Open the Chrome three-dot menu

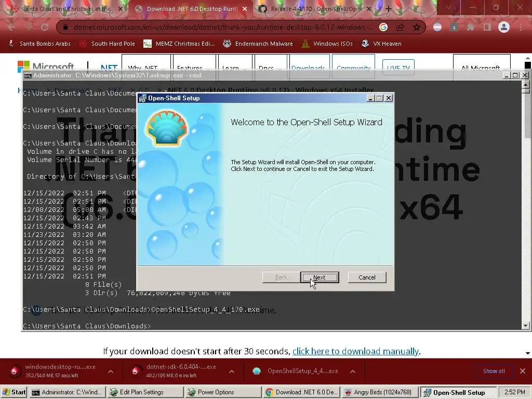click(x=521, y=27)
